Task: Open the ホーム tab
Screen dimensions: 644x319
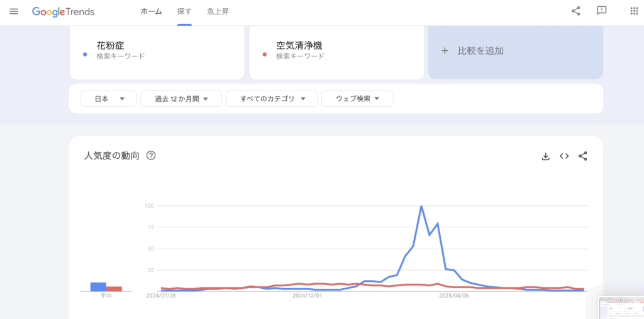Action: (x=151, y=12)
